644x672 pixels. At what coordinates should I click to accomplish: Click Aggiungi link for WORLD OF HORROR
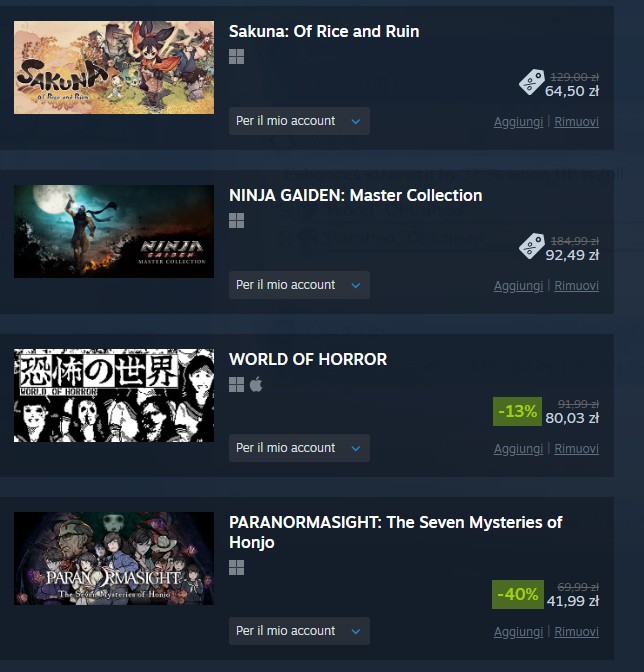pyautogui.click(x=518, y=449)
